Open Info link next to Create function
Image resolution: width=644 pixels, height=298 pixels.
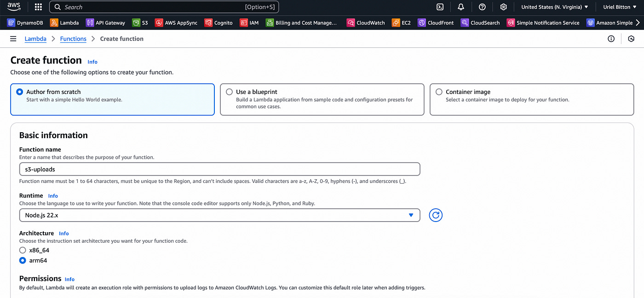pyautogui.click(x=92, y=62)
